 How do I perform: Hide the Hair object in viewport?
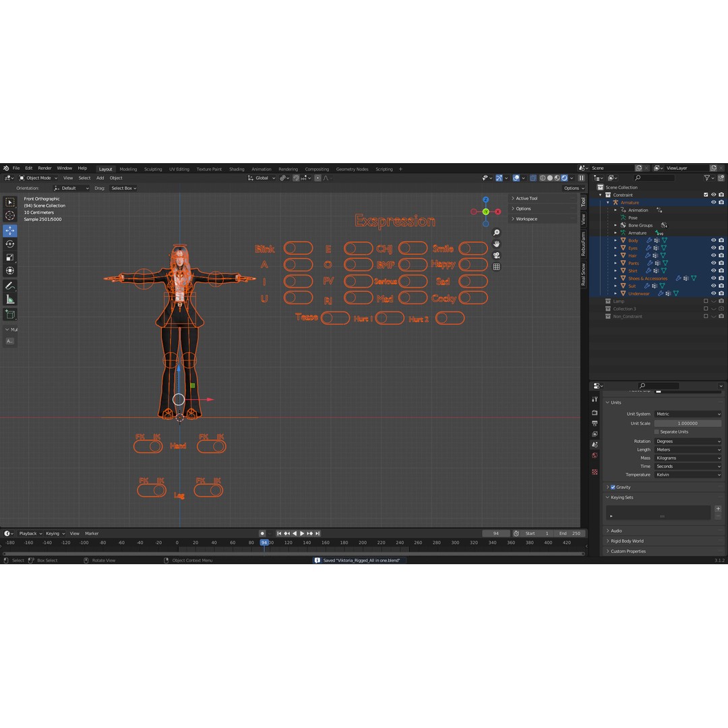click(714, 255)
